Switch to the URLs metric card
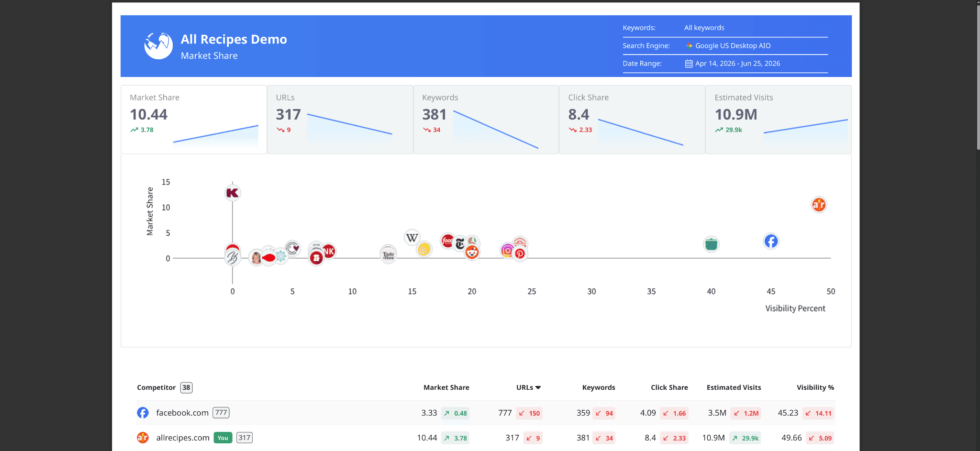The height and width of the screenshot is (451, 980). 340,120
